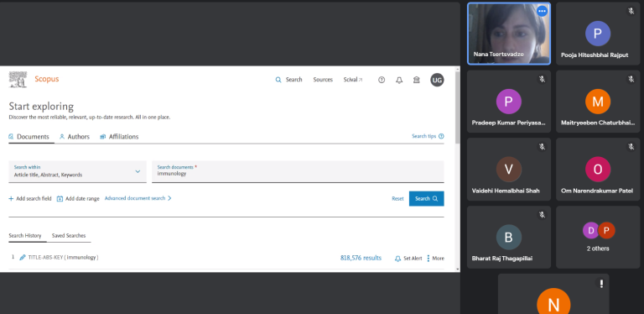
Task: Switch to the Authors tab
Action: point(75,137)
